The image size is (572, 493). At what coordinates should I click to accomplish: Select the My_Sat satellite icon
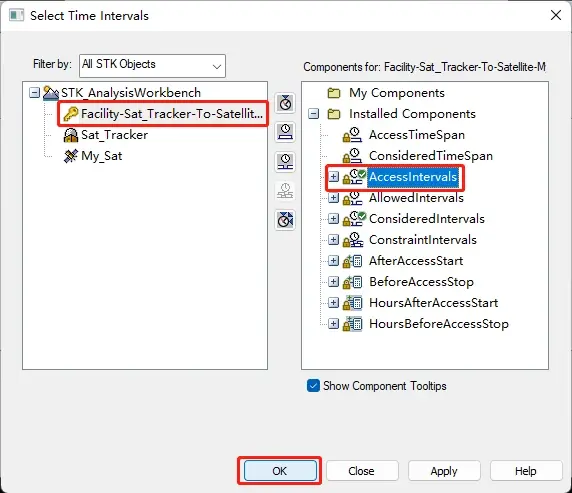(x=71, y=156)
